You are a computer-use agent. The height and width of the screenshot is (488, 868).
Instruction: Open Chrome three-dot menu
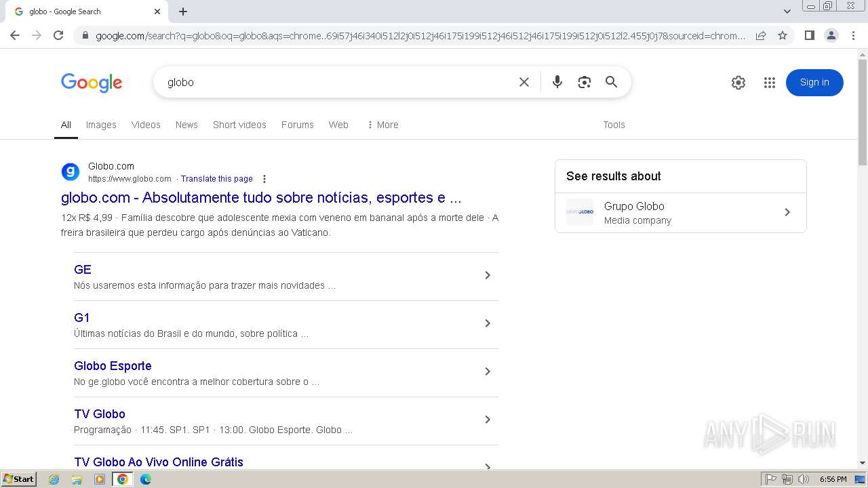[x=853, y=35]
